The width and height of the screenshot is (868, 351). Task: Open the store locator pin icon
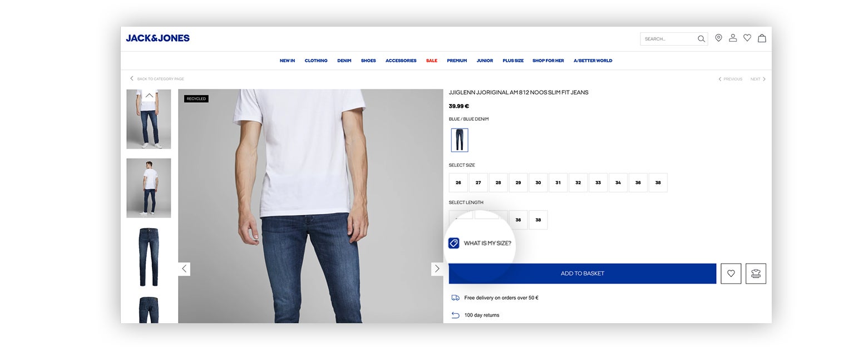718,38
